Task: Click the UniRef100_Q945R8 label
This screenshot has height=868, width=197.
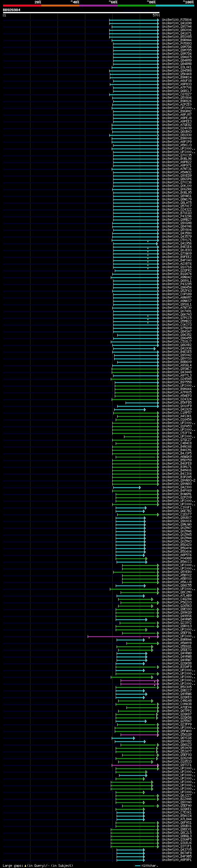Action: point(176,71)
